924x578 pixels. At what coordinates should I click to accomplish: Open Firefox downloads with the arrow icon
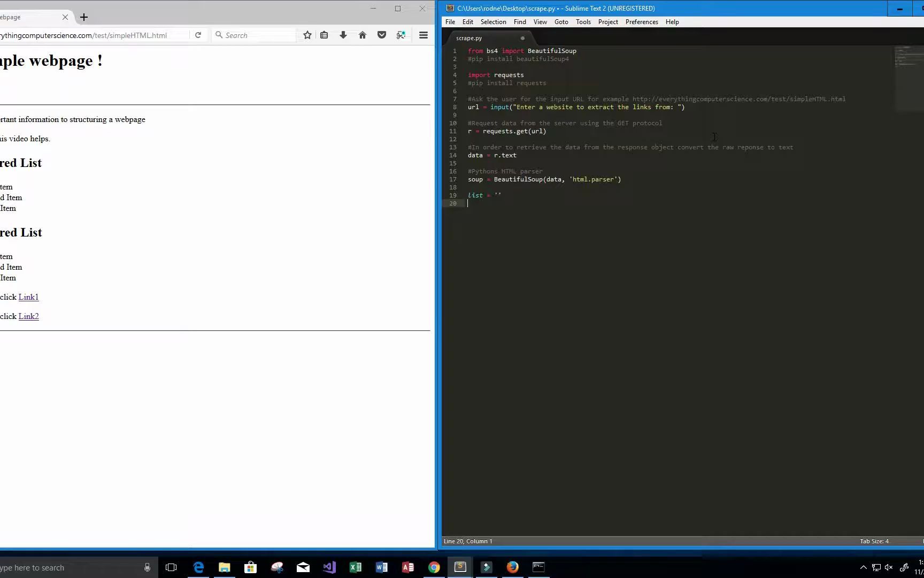[343, 35]
